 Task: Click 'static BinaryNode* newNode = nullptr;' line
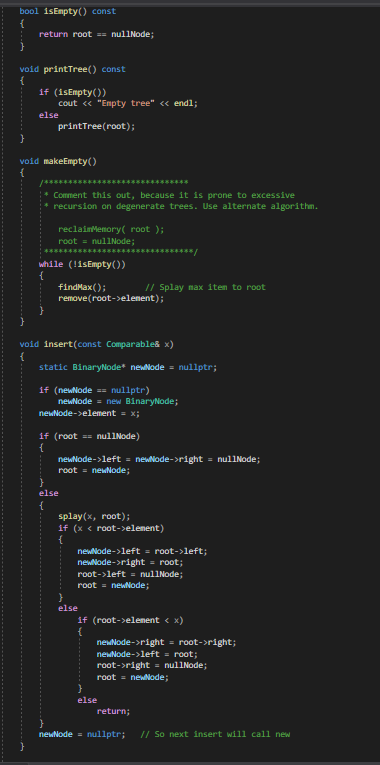(128, 367)
